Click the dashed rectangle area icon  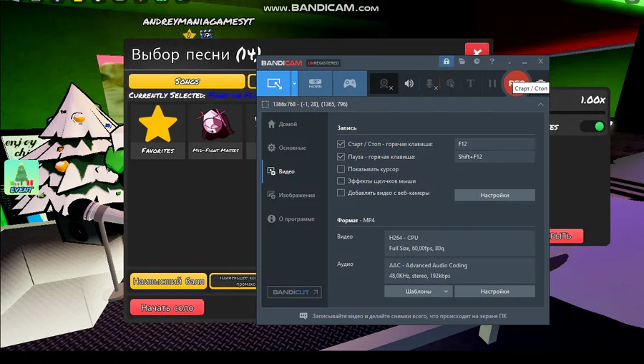[265, 105]
